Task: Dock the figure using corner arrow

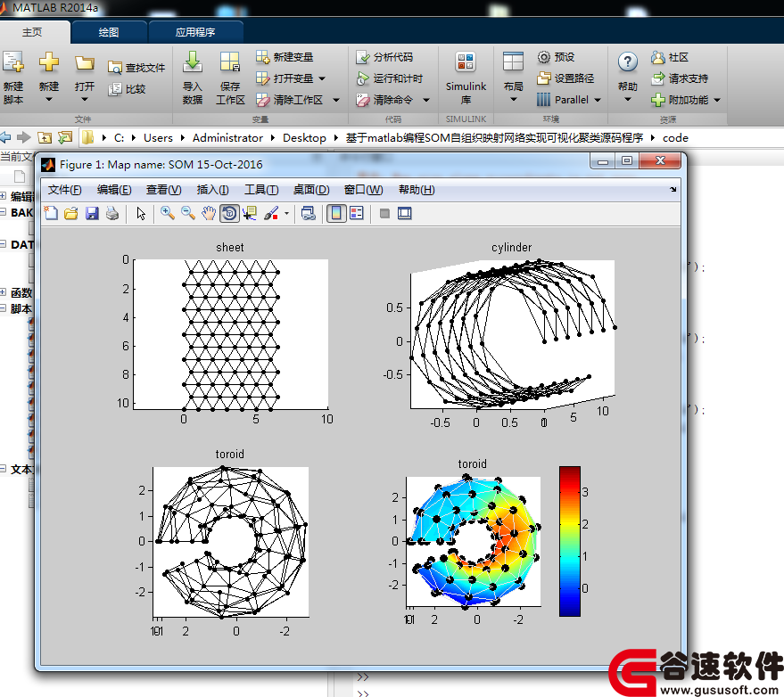Action: (673, 189)
